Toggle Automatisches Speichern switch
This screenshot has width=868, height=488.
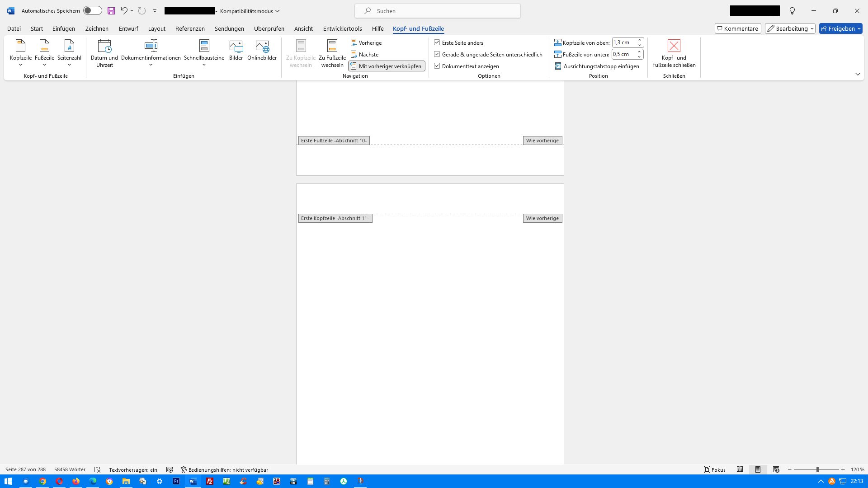(92, 11)
